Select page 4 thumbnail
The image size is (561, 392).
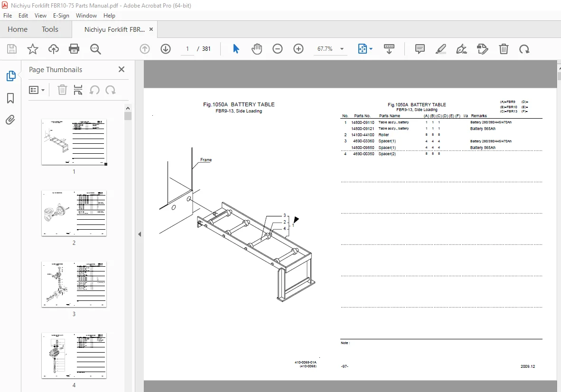(74, 355)
